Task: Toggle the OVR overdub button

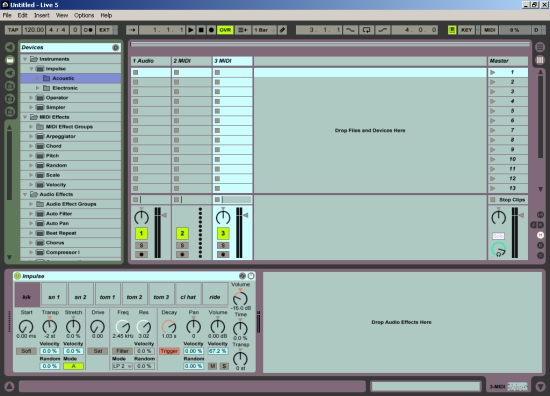Action: [225, 30]
